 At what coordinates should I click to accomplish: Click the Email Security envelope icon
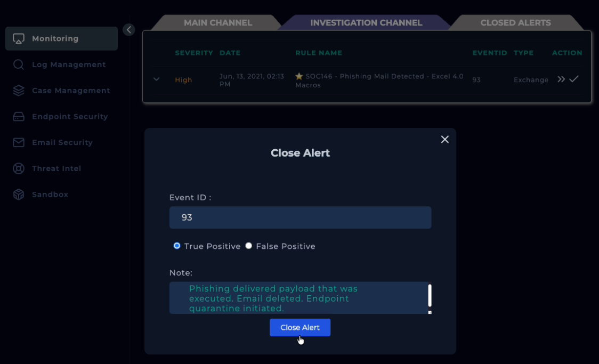19,143
